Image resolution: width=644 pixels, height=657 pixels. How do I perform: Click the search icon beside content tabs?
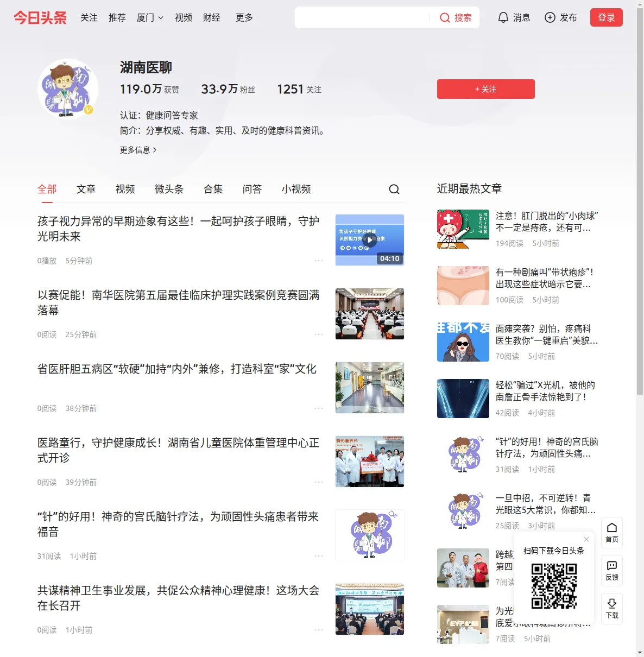tap(394, 189)
